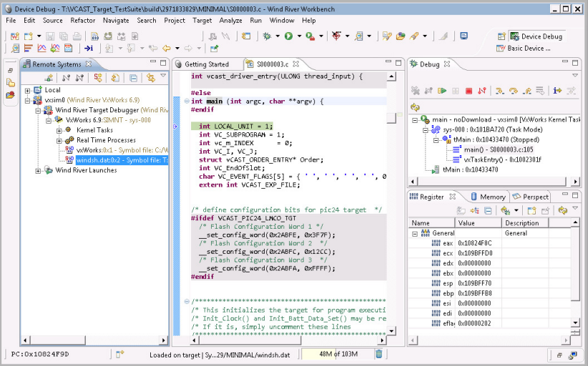Run garbage collector via trash icon

[378, 354]
